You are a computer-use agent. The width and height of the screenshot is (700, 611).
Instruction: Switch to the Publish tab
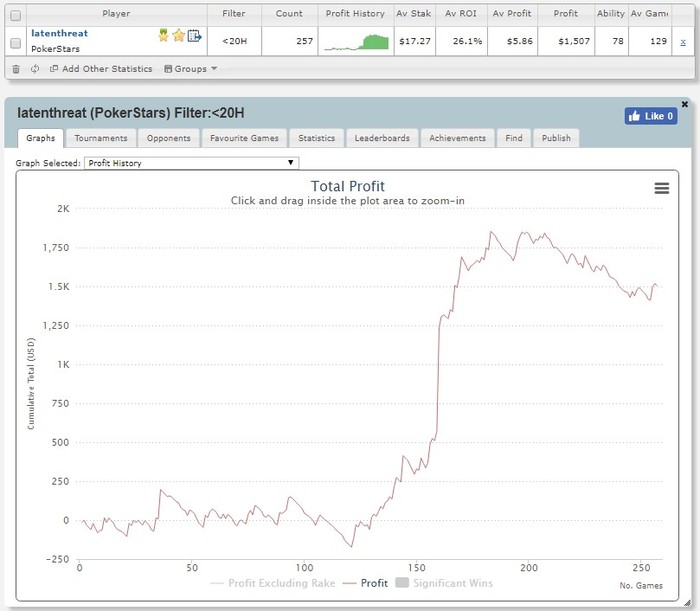556,138
